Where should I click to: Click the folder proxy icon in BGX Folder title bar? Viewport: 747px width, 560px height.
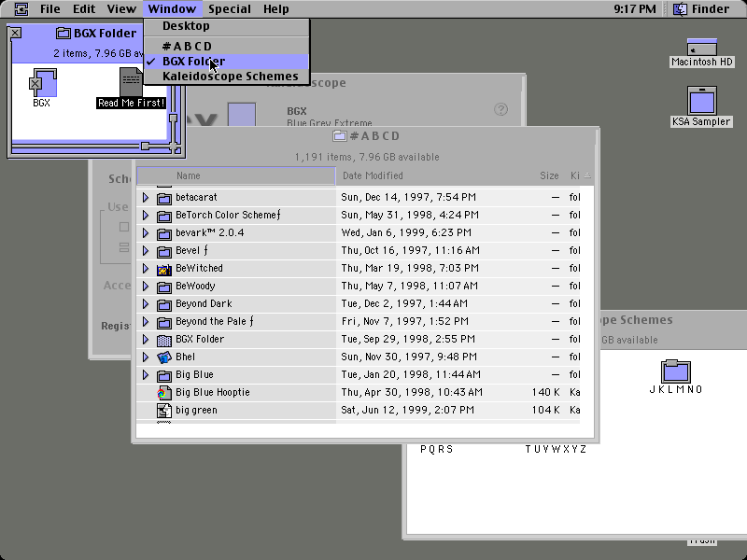pos(63,34)
